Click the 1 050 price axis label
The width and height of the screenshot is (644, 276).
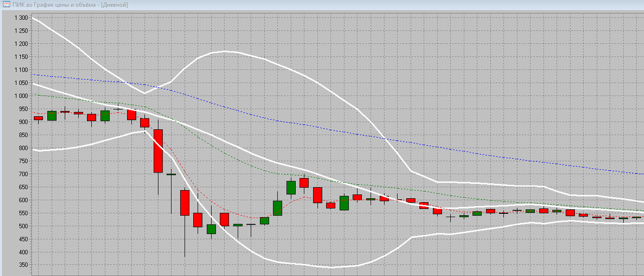[21, 83]
